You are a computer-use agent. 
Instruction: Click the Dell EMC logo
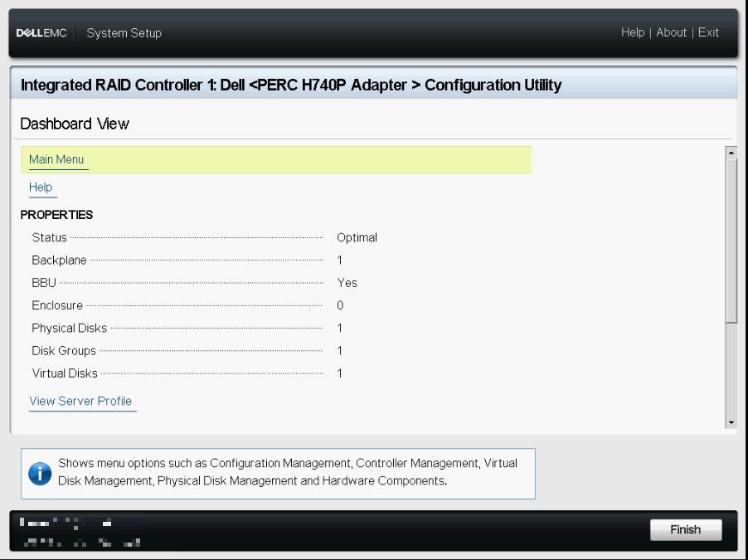point(41,33)
